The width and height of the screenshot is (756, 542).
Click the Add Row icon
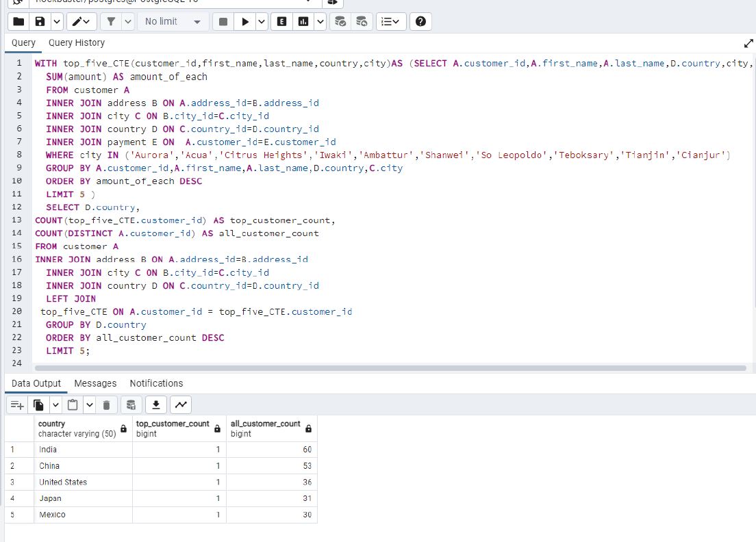coord(17,405)
